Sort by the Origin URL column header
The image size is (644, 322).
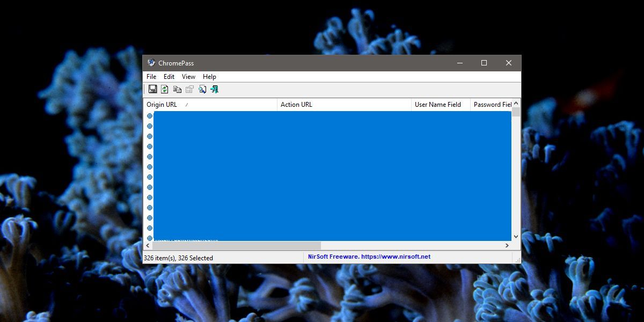tap(210, 105)
